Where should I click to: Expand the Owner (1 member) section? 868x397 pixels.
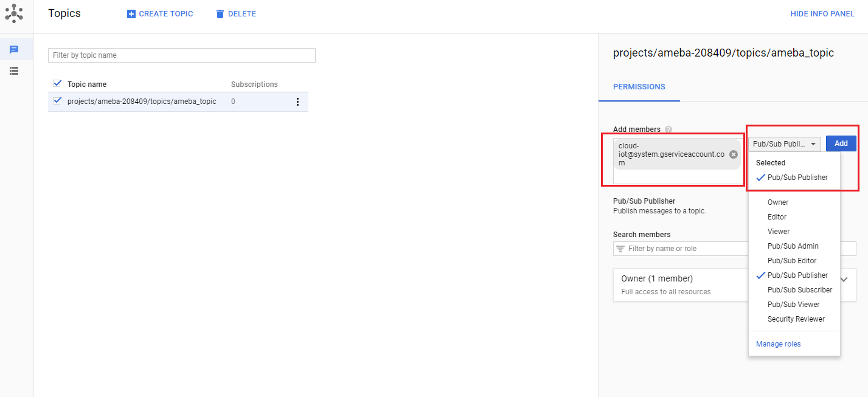pos(844,279)
